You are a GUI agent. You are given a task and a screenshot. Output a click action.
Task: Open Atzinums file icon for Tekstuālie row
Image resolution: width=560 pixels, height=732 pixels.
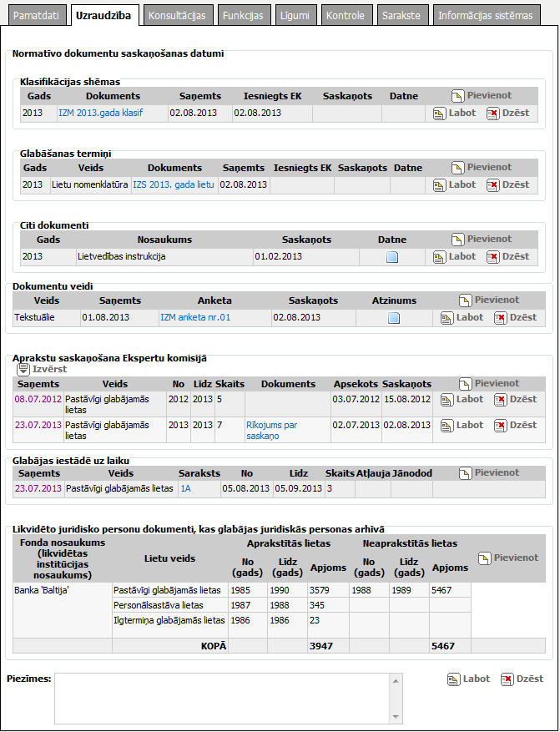(394, 318)
